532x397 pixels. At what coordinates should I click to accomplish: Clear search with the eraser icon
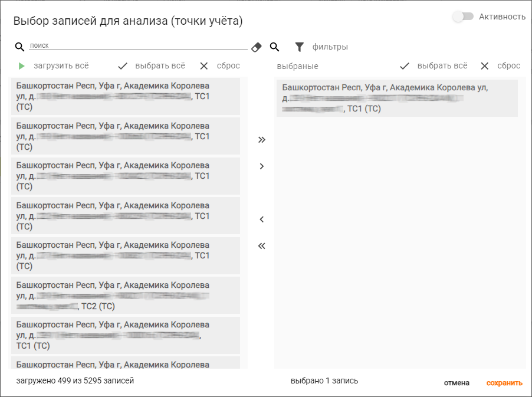[x=257, y=47]
